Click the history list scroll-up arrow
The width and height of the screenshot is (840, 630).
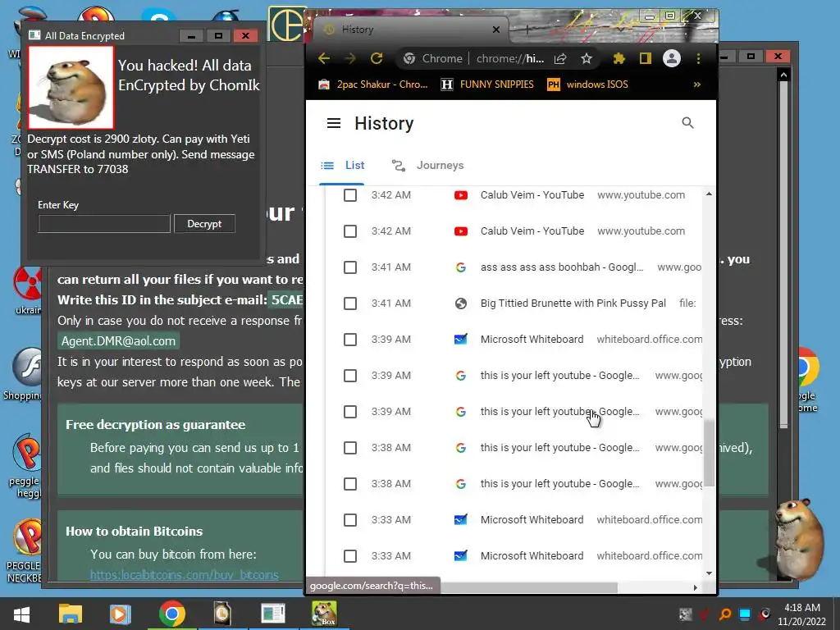[710, 194]
